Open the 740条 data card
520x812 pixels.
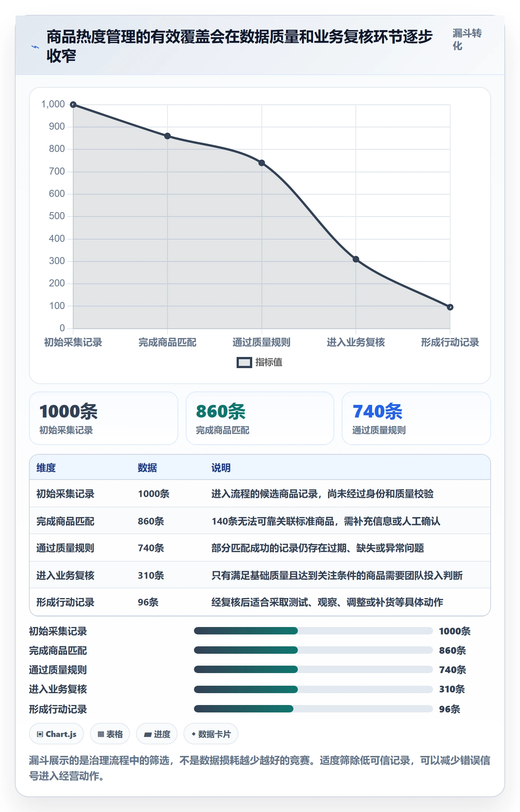[416, 418]
